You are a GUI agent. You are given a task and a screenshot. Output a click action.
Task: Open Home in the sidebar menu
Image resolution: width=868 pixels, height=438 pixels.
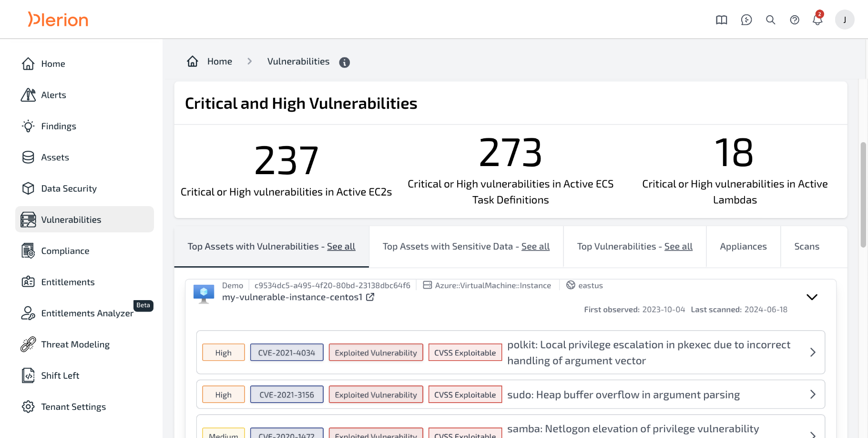point(84,64)
